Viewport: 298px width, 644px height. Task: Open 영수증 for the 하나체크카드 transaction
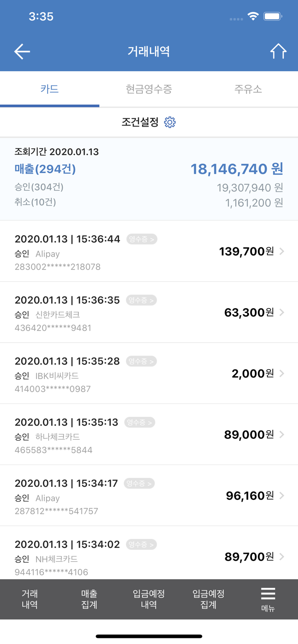[x=139, y=422]
